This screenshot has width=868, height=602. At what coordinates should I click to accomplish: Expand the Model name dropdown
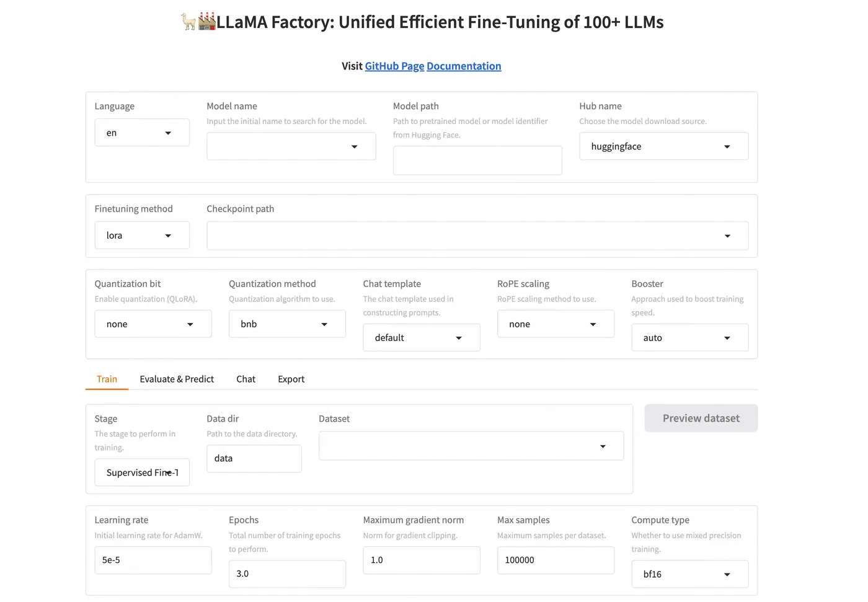click(291, 146)
